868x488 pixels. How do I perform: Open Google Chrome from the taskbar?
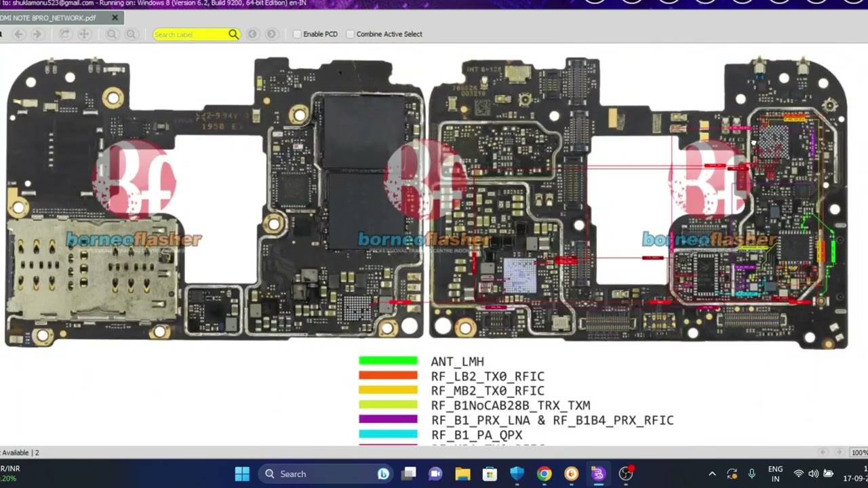(x=544, y=474)
